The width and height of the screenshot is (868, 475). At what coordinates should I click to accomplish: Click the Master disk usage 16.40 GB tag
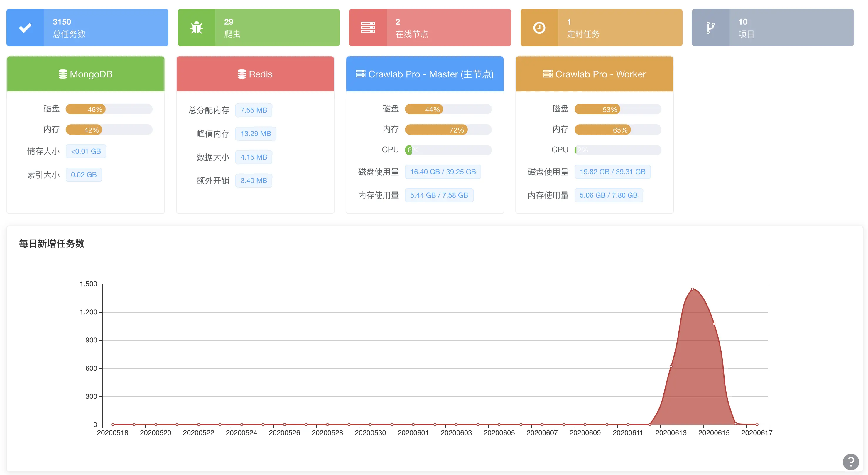(x=443, y=172)
